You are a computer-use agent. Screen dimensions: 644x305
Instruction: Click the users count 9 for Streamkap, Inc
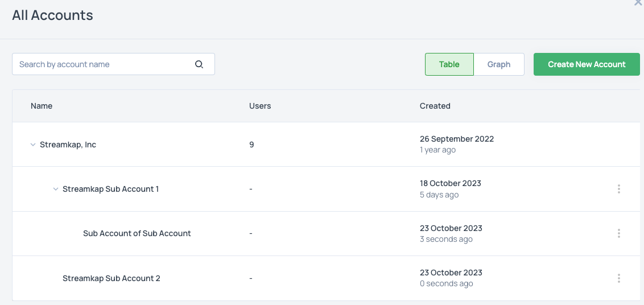(x=251, y=145)
